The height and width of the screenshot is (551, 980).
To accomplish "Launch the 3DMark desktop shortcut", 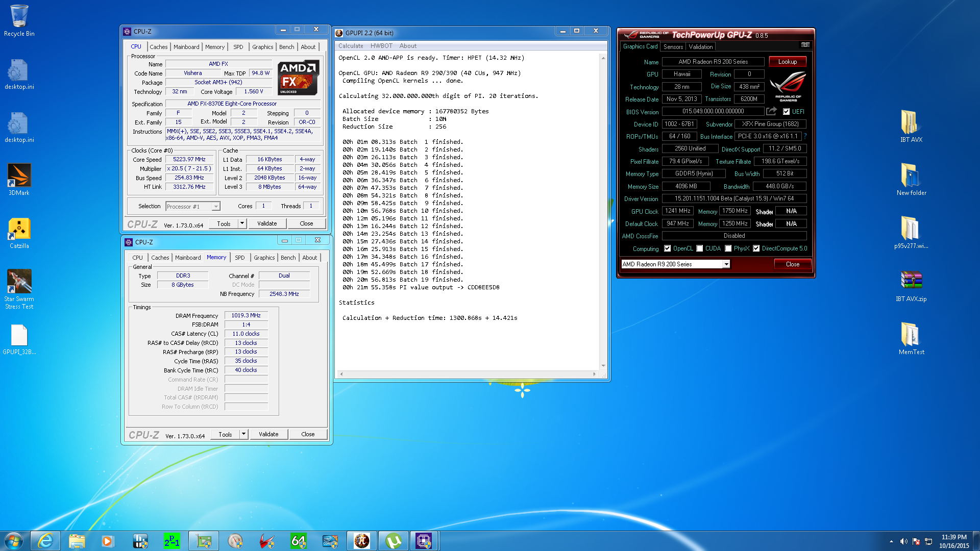I will click(x=19, y=180).
